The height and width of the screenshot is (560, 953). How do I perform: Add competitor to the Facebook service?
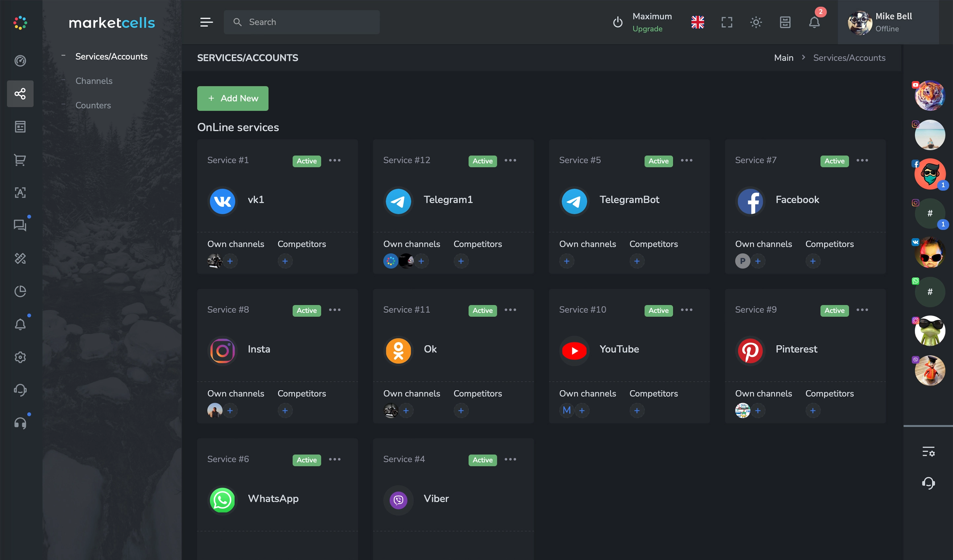coord(812,261)
